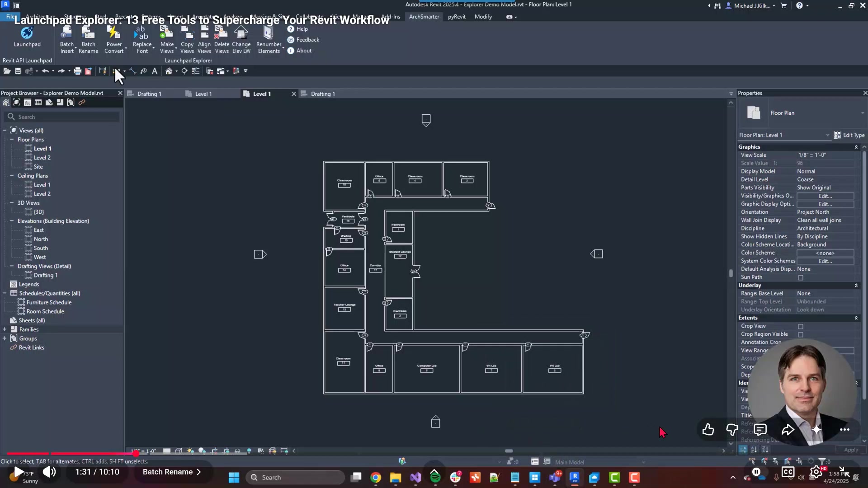Expand the Groups node in Project Browser
This screenshot has width=868, height=488.
tap(5, 338)
